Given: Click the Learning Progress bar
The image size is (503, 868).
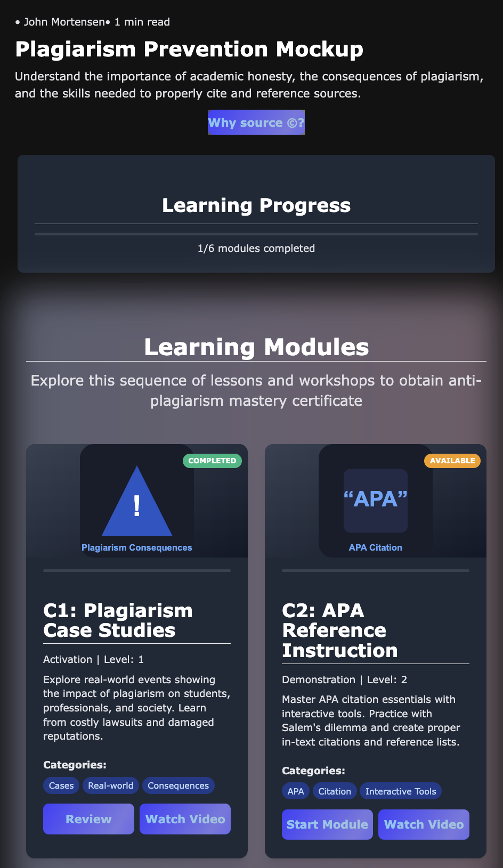Looking at the screenshot, I should pos(256,234).
